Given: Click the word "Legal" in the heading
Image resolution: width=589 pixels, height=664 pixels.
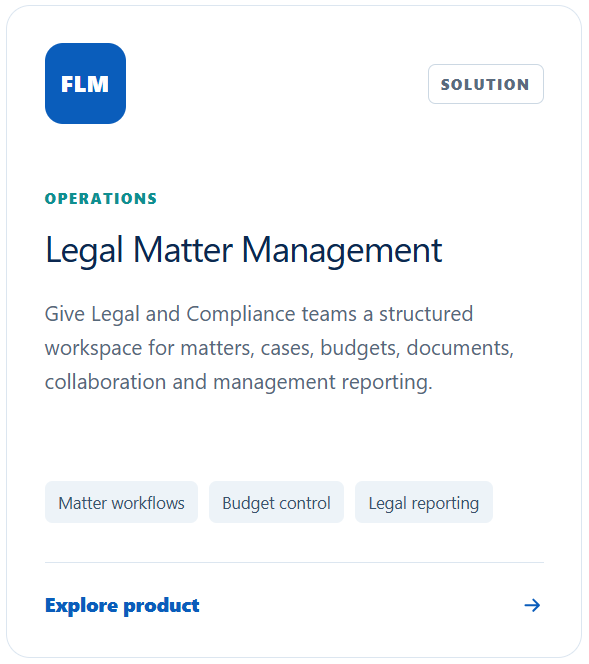Looking at the screenshot, I should [84, 252].
